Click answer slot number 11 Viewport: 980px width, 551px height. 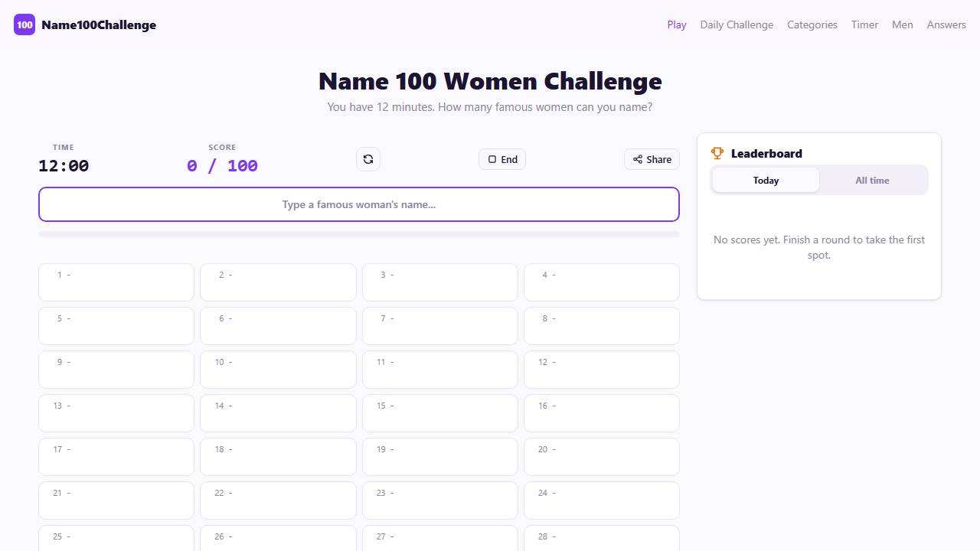440,370
